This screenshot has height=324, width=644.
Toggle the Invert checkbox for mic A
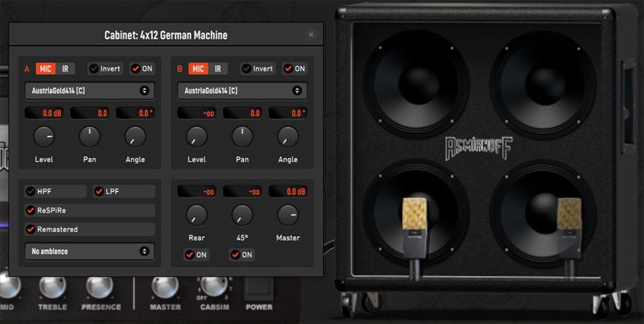[94, 69]
